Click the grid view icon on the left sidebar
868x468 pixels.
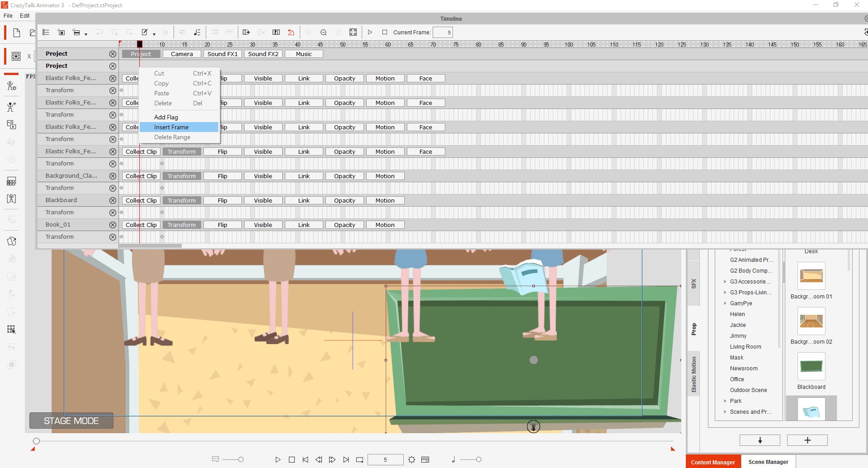point(16,56)
